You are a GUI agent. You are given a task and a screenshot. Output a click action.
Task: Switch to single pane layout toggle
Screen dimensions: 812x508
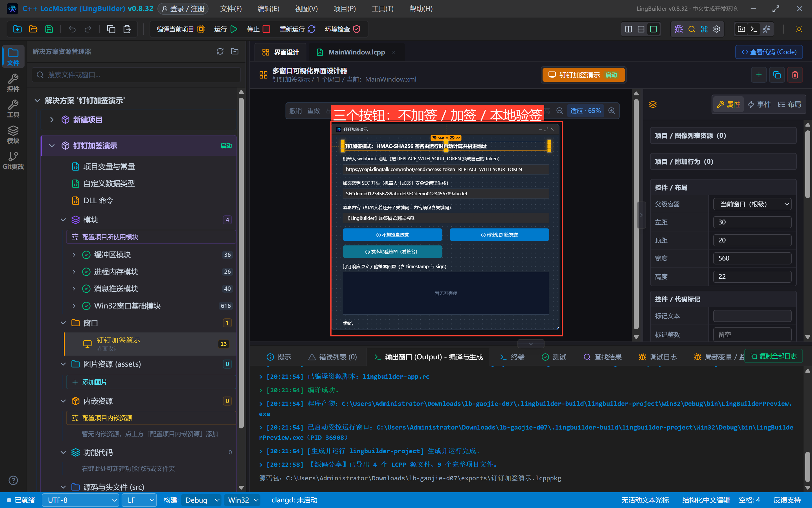[653, 29]
